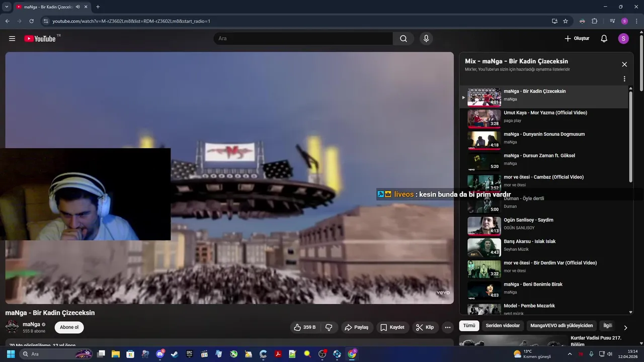Save video using Kaydet button
The height and width of the screenshot is (362, 644).
pyautogui.click(x=393, y=327)
